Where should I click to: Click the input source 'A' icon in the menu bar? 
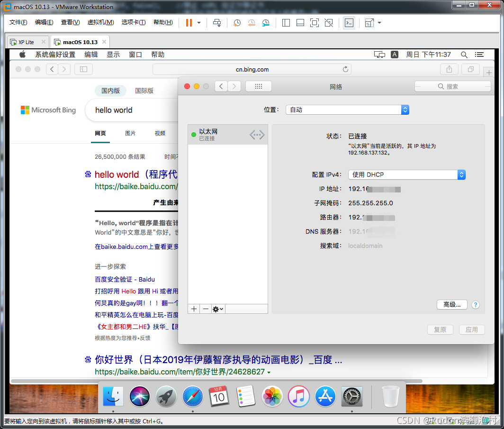pyautogui.click(x=395, y=55)
